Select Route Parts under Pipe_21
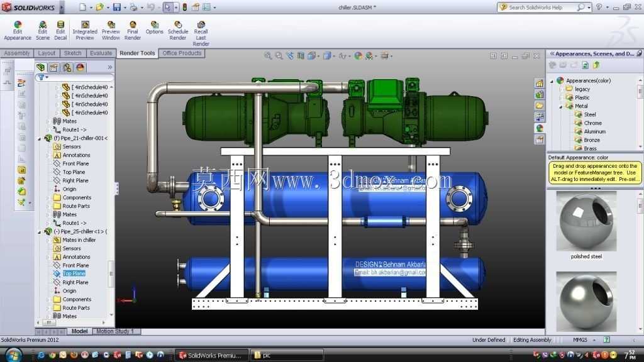644x362 pixels. [76, 206]
